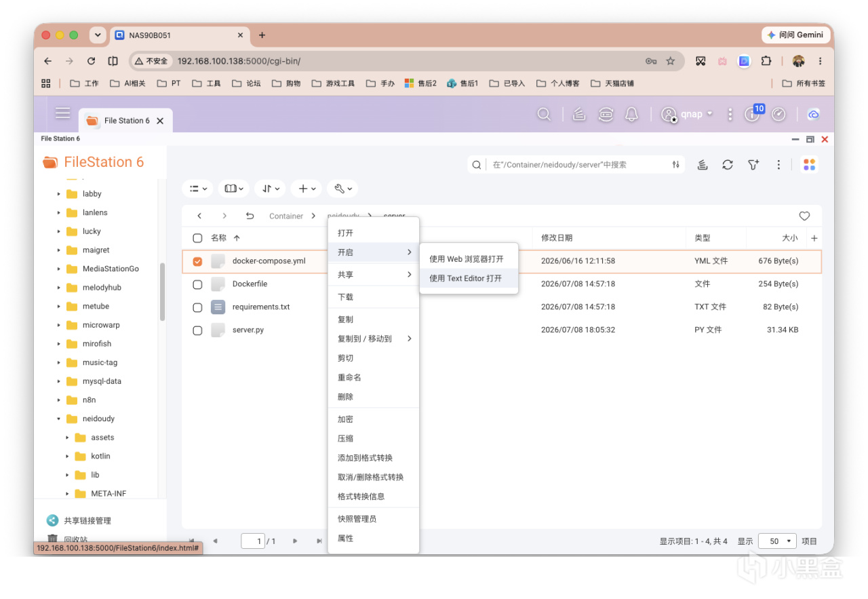This screenshot has height=599, width=868.
Task: Open the QNAP main hamburger menu
Action: pos(63,114)
